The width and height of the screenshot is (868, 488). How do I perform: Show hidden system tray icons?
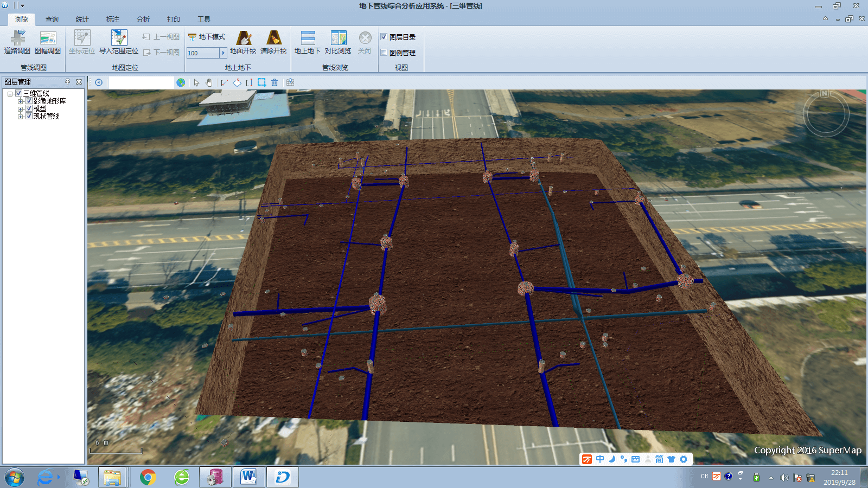(x=771, y=478)
